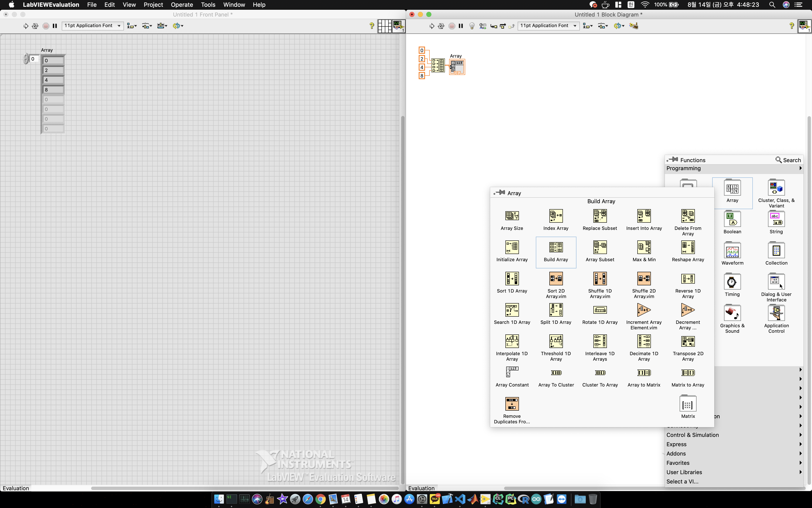Open the File menu
The height and width of the screenshot is (508, 812).
point(92,5)
